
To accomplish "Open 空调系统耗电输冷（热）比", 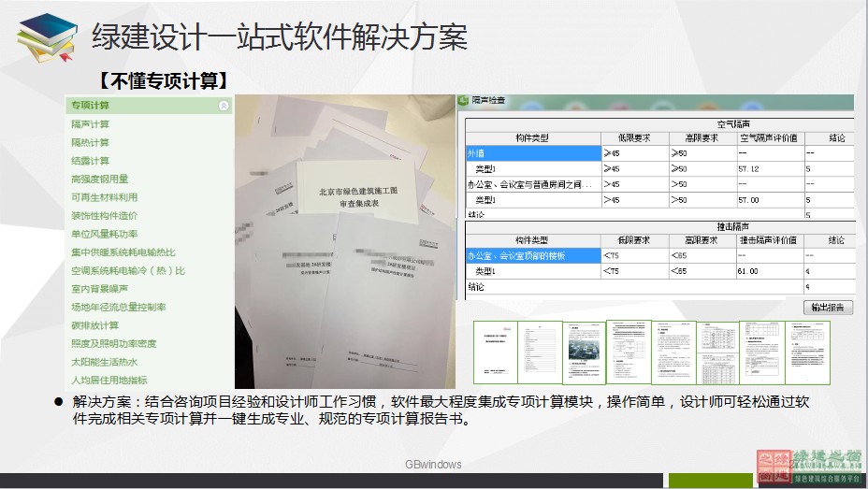I will point(128,270).
